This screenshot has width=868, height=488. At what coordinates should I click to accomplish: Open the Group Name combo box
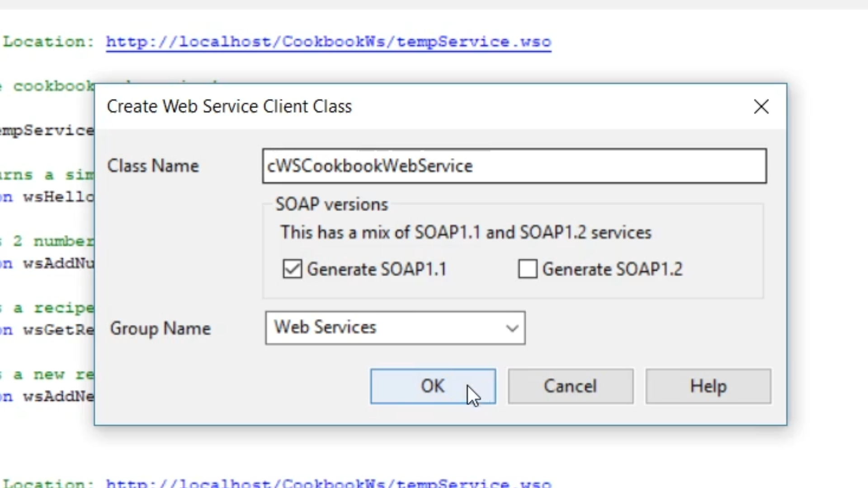pyautogui.click(x=395, y=328)
